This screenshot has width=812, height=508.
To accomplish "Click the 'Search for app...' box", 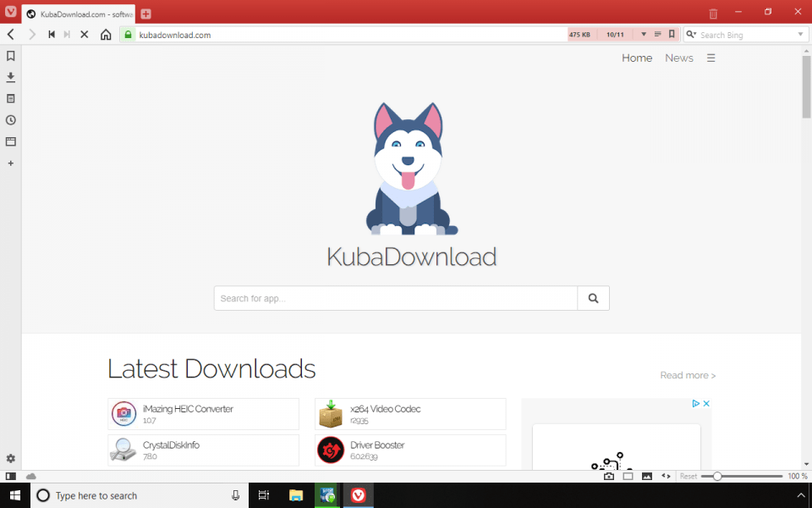I will click(x=396, y=298).
